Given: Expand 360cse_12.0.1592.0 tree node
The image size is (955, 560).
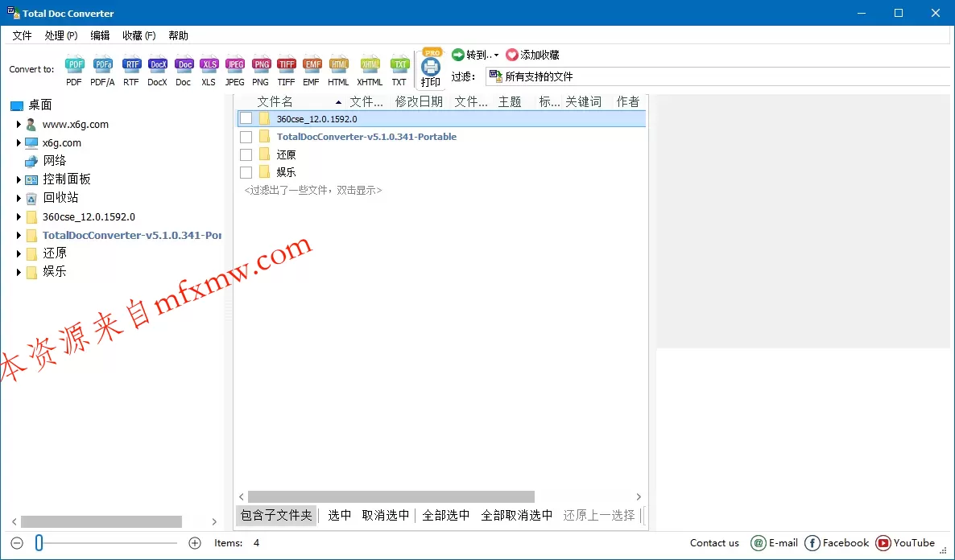Looking at the screenshot, I should coord(19,216).
